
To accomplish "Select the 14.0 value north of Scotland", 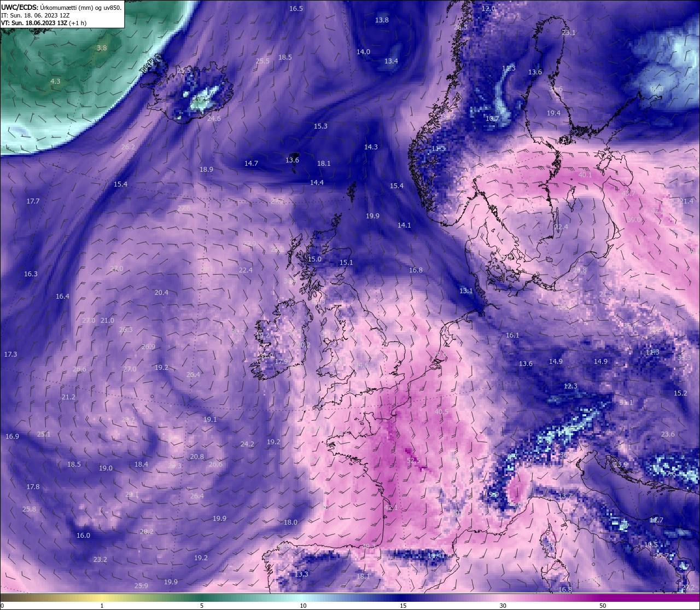I will [363, 51].
